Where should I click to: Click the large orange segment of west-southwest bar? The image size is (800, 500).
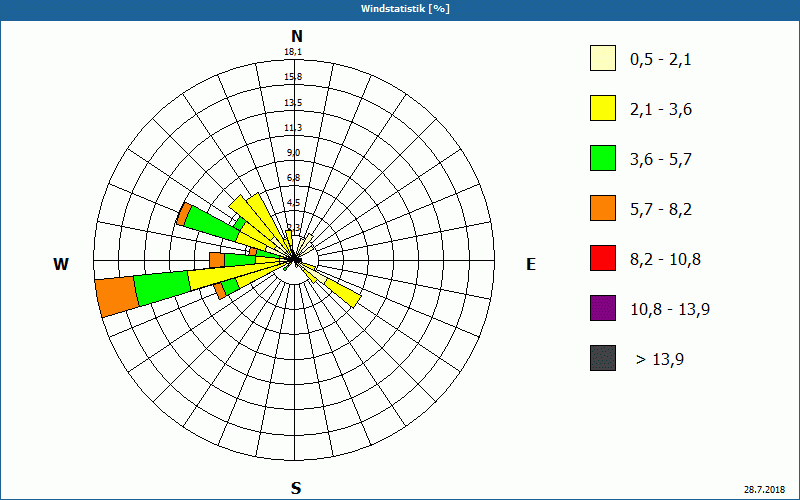(x=116, y=297)
